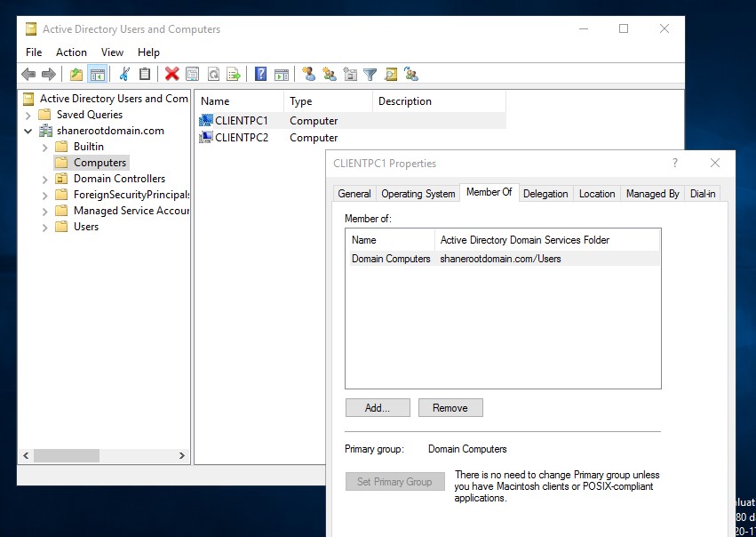Expand Managed Service Accounts node
756x537 pixels.
[x=44, y=212]
